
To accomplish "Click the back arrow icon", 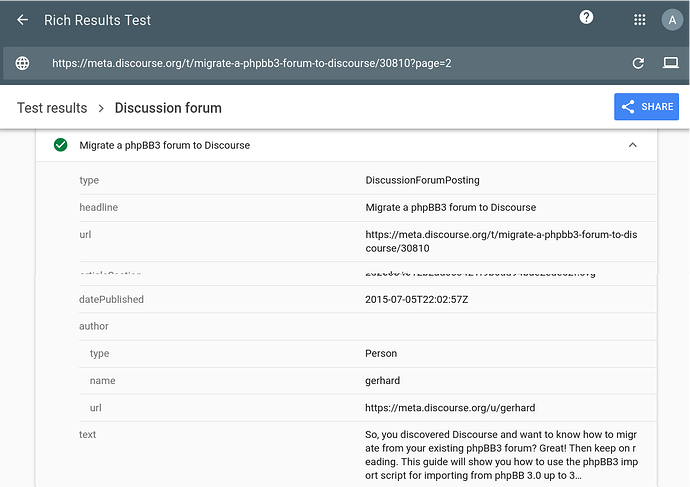I will pyautogui.click(x=22, y=20).
